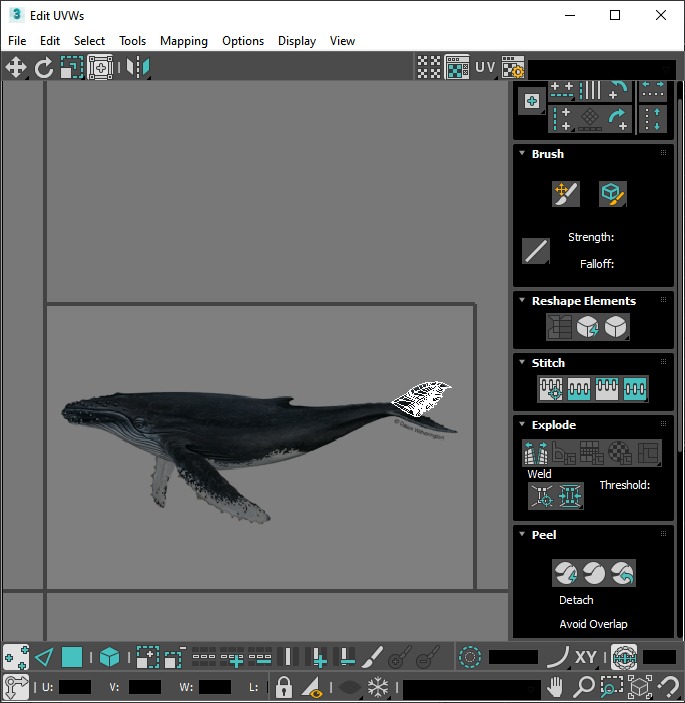685x703 pixels.
Task: Collapse the Peel rollout
Action: click(522, 534)
